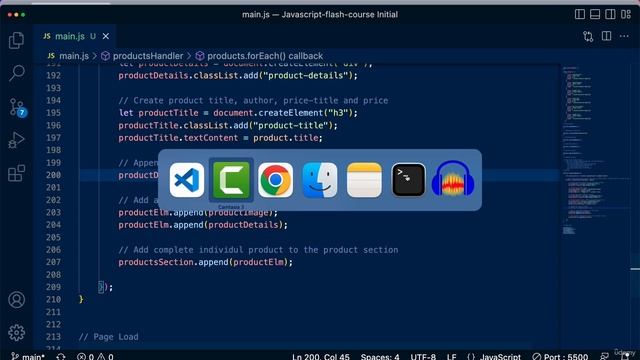The width and height of the screenshot is (640, 360).
Task: Click line number 207 in gutter
Action: tap(53, 262)
